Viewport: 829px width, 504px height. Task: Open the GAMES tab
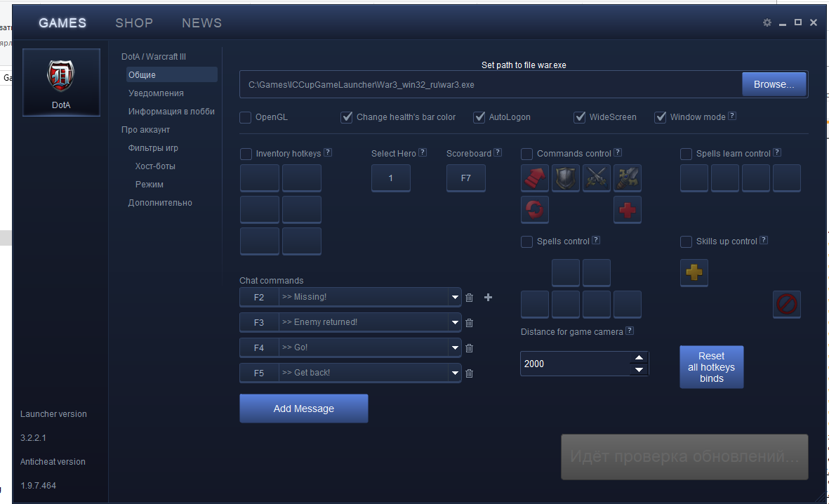[x=62, y=22]
